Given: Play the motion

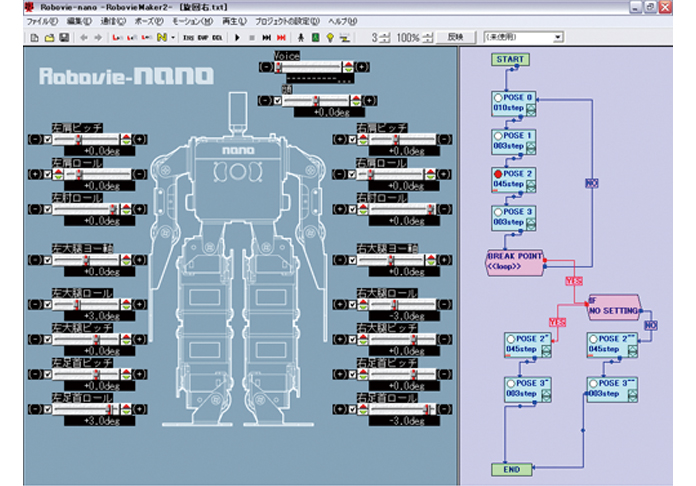Looking at the screenshot, I should pos(237,38).
